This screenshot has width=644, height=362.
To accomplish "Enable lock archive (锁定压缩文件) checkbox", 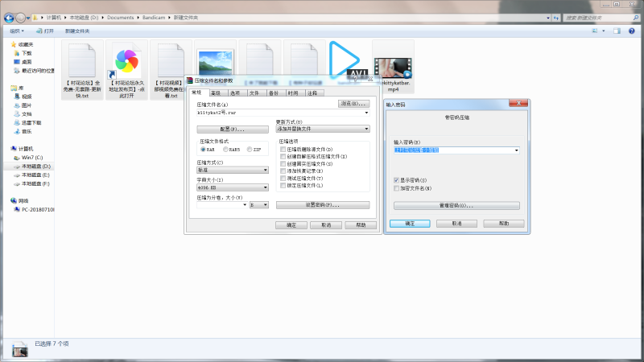I will coord(283,186).
